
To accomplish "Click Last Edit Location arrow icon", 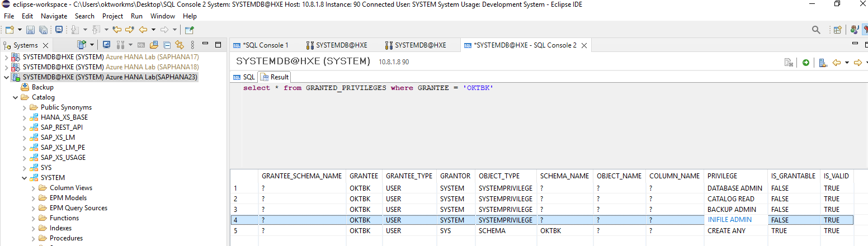I will [117, 30].
